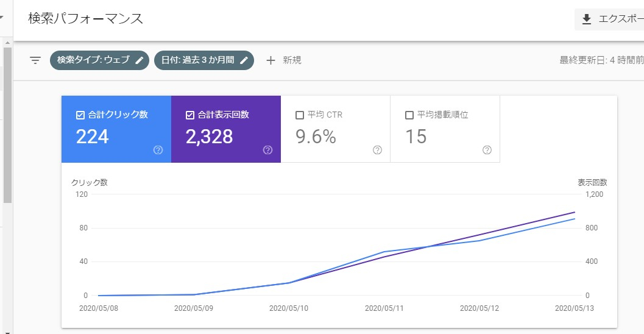Open help icon on 平均掲載順位 card
Viewport: 644px width, 334px height.
[487, 150]
